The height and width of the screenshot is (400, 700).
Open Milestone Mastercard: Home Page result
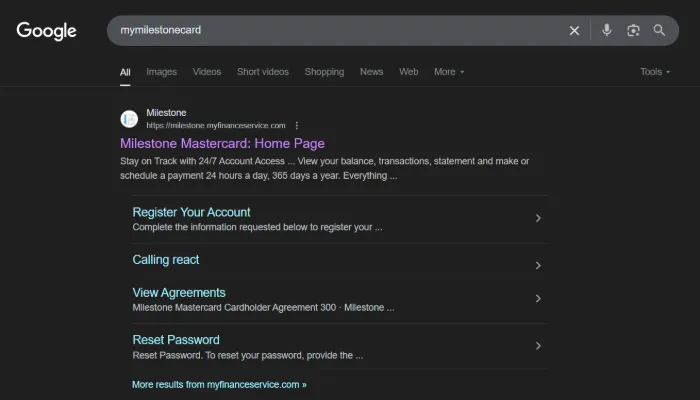click(x=222, y=143)
